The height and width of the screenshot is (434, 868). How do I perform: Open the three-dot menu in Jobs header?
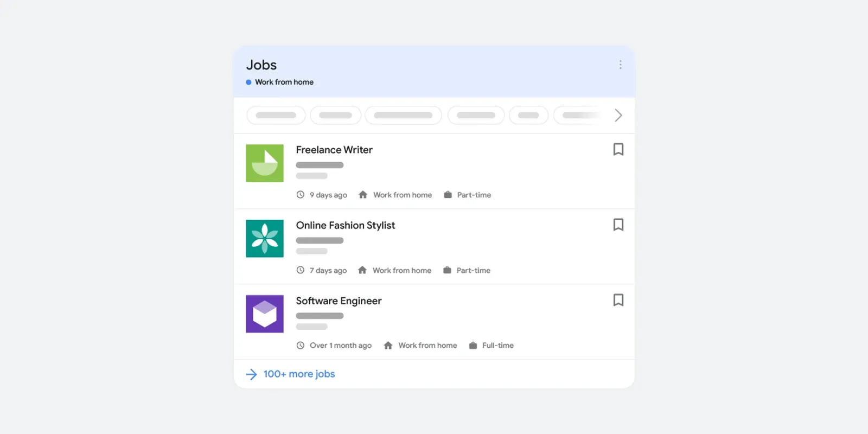click(x=620, y=65)
